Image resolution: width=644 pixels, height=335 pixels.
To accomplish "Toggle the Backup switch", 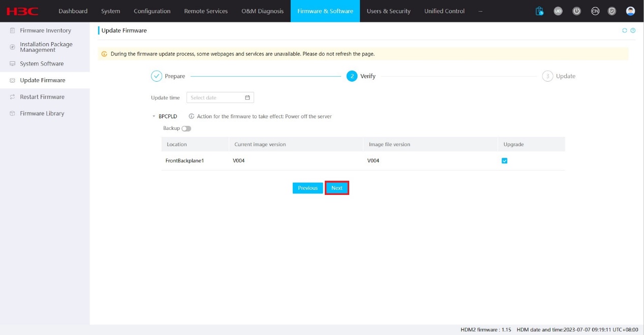I will tap(186, 128).
